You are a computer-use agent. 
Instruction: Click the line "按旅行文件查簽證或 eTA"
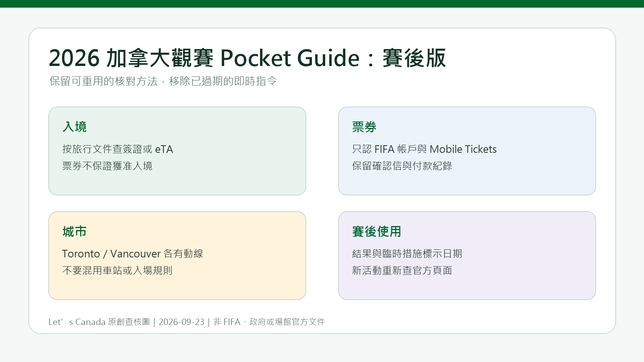118,149
